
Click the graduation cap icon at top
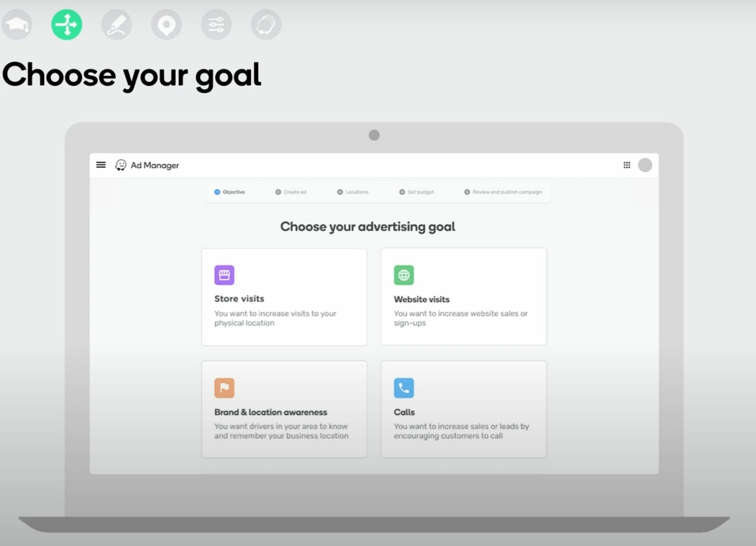[x=17, y=25]
